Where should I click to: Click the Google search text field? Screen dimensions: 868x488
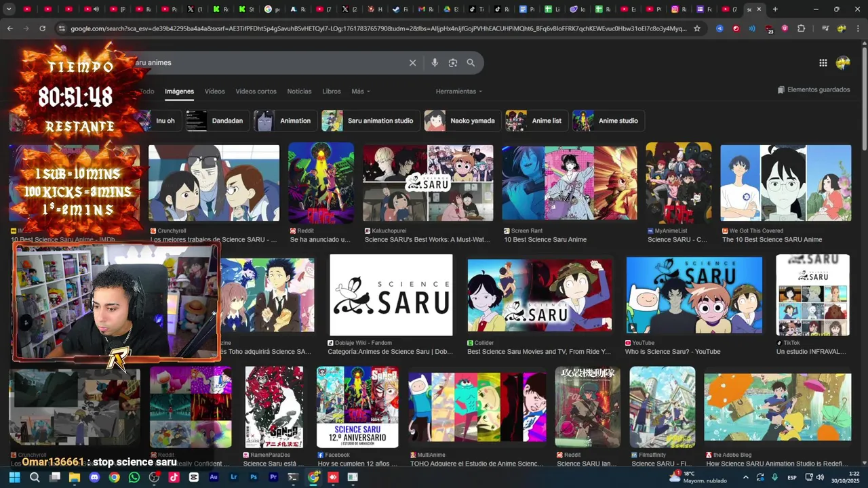pyautogui.click(x=271, y=62)
